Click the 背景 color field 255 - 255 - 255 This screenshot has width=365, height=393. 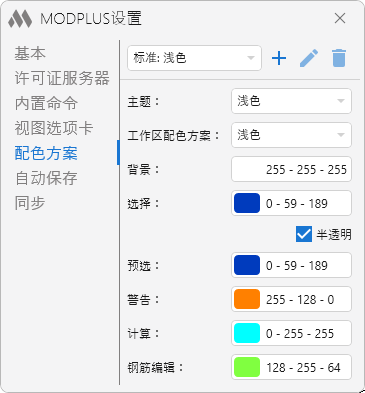291,169
